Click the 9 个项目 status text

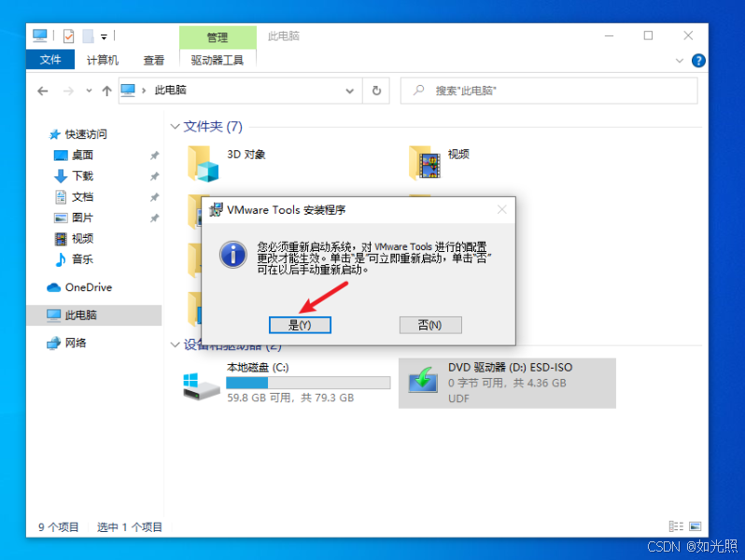click(59, 527)
